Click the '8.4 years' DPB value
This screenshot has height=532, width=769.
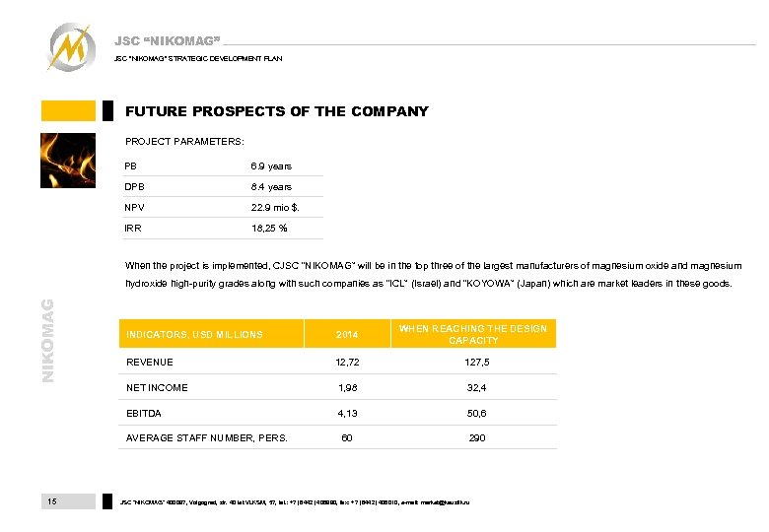click(x=271, y=186)
